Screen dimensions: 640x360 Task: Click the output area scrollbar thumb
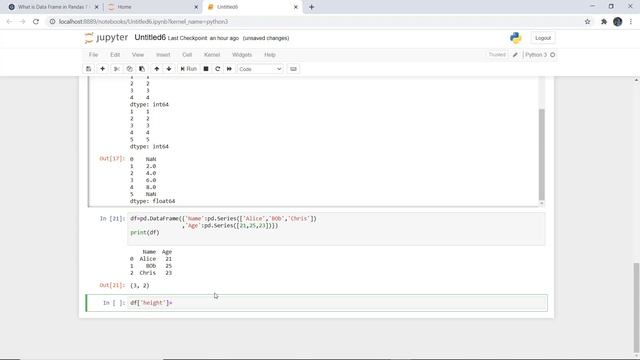coord(542,154)
